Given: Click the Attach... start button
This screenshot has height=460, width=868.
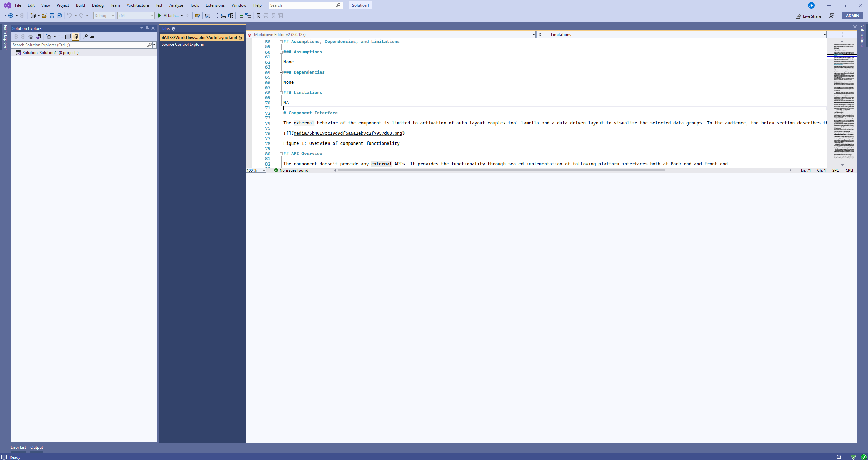Looking at the screenshot, I should [x=170, y=16].
